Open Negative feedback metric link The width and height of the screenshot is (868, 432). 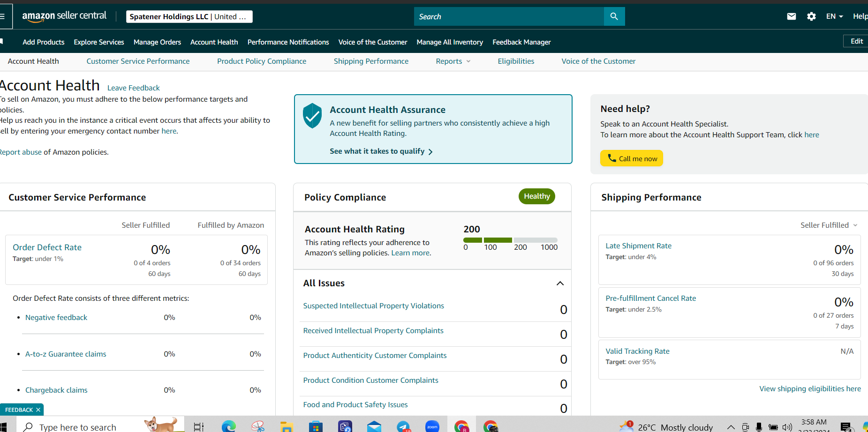click(x=56, y=318)
